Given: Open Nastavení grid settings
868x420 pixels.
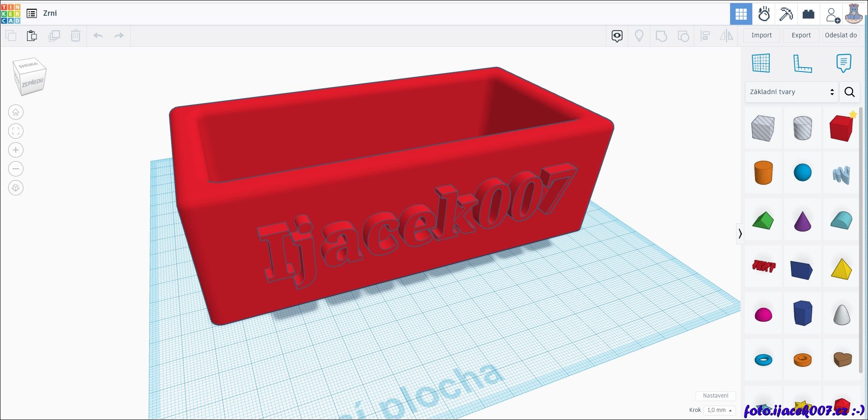Looking at the screenshot, I should pyautogui.click(x=715, y=396).
